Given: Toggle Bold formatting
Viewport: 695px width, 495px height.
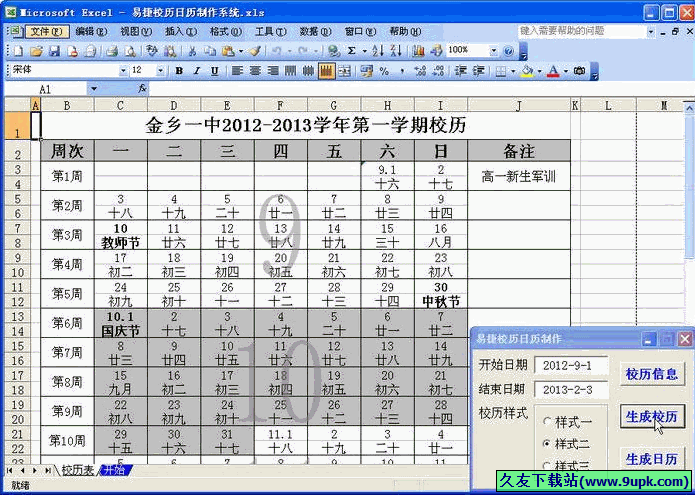Looking at the screenshot, I should [179, 71].
